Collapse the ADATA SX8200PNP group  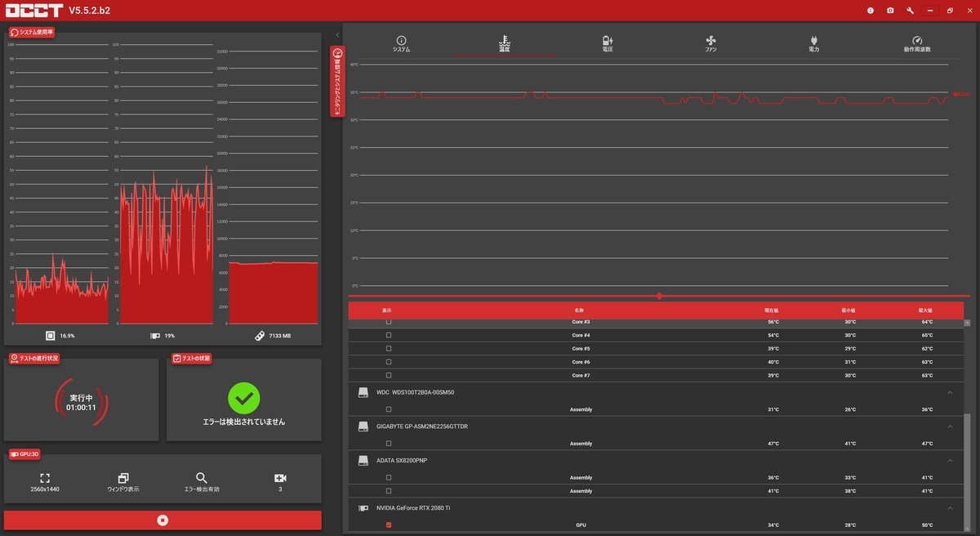[x=950, y=460]
